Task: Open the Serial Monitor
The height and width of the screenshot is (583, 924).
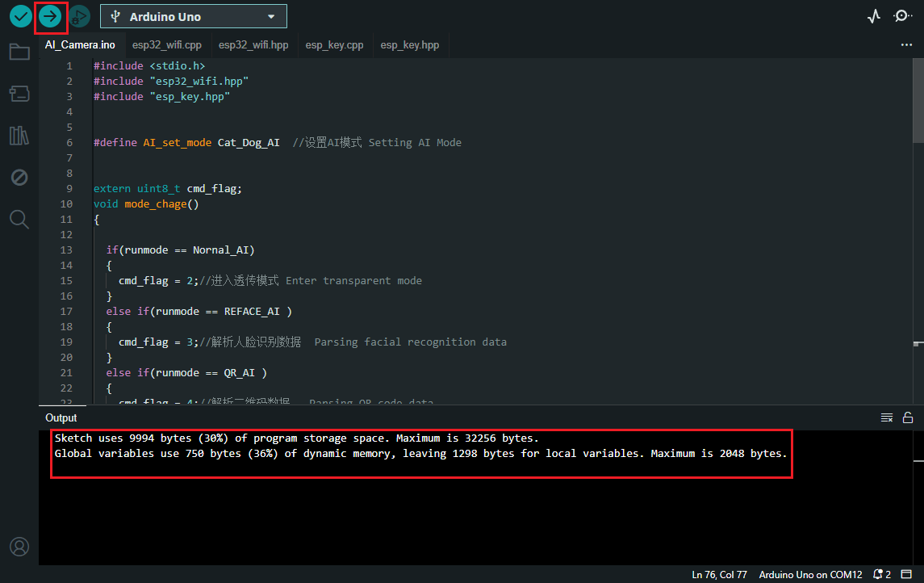Action: point(903,16)
